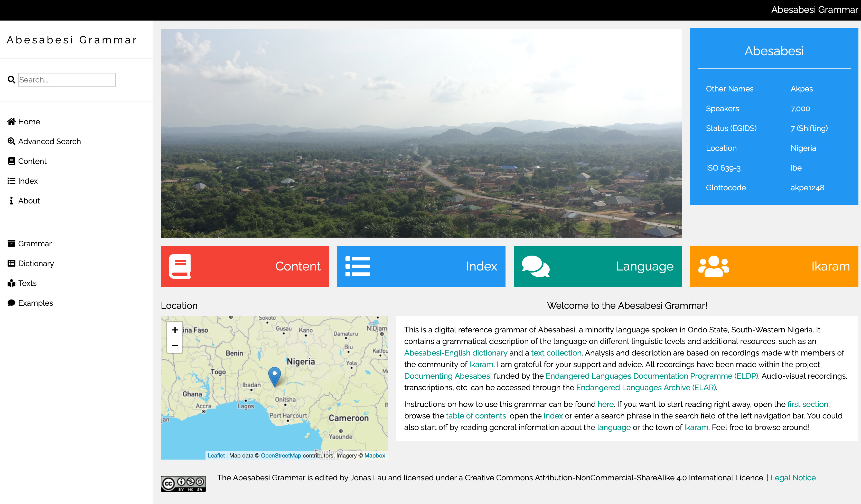Click the Examples speech bubble icon
861x504 pixels.
pos(11,303)
